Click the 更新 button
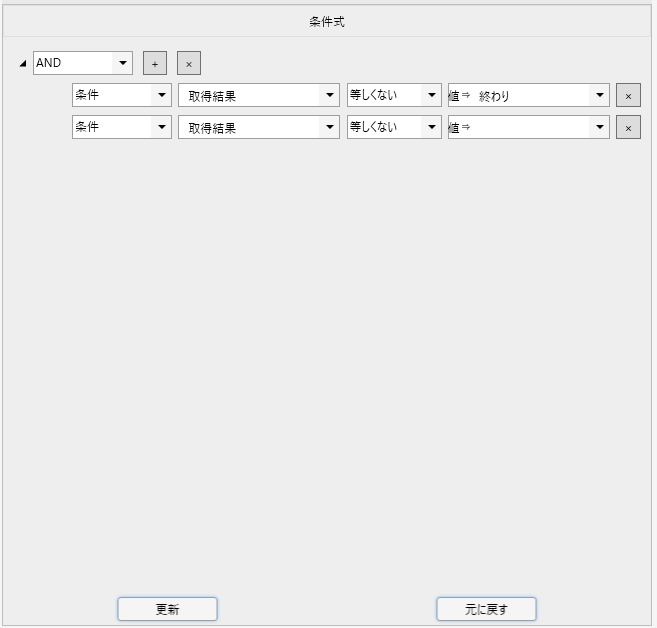Image resolution: width=657 pixels, height=628 pixels. [167, 609]
